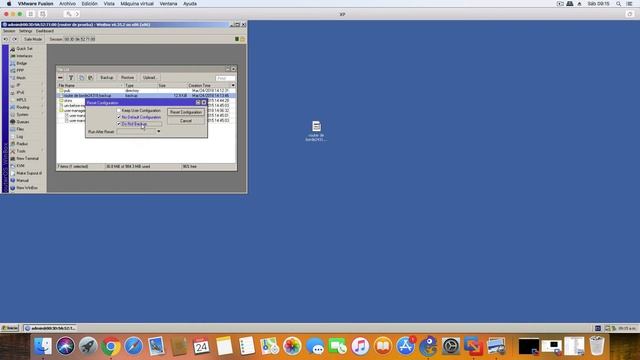Screen dimensions: 640x360
Task: Open WinBox Session menu
Action: (x=9, y=31)
